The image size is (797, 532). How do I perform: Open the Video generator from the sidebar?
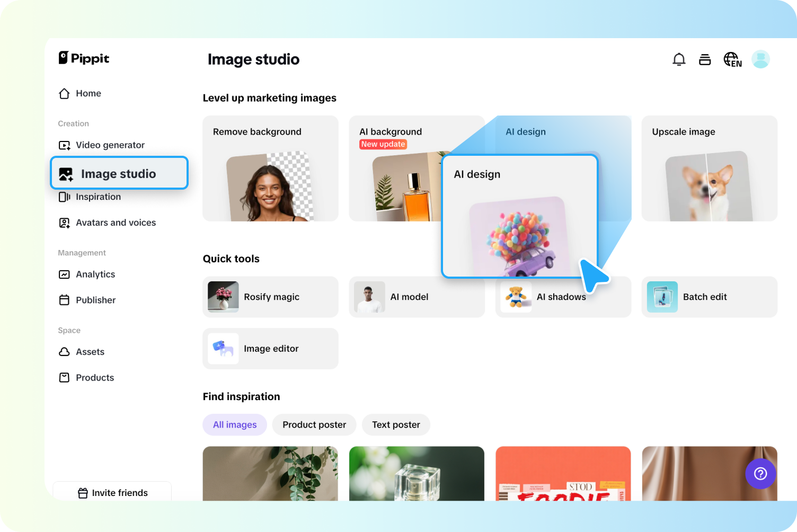point(110,145)
